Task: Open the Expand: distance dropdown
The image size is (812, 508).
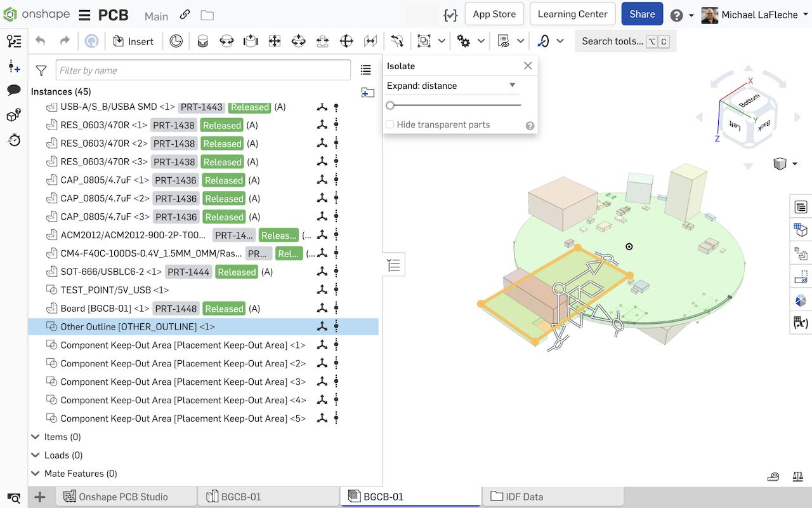Action: (452, 86)
